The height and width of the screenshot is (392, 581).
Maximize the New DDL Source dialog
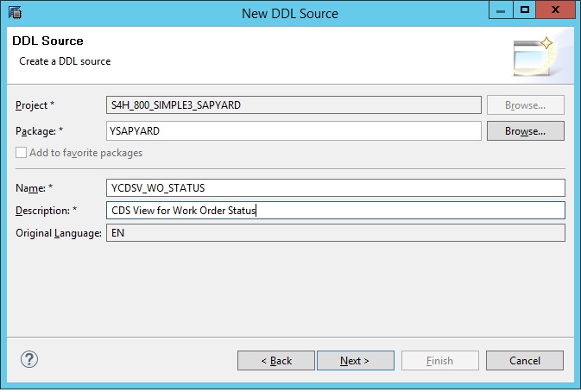point(524,10)
